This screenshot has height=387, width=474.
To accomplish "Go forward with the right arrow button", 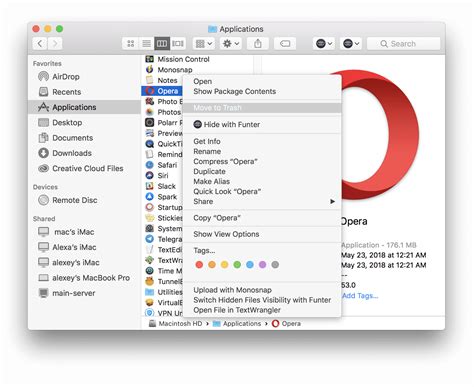I will click(x=55, y=44).
